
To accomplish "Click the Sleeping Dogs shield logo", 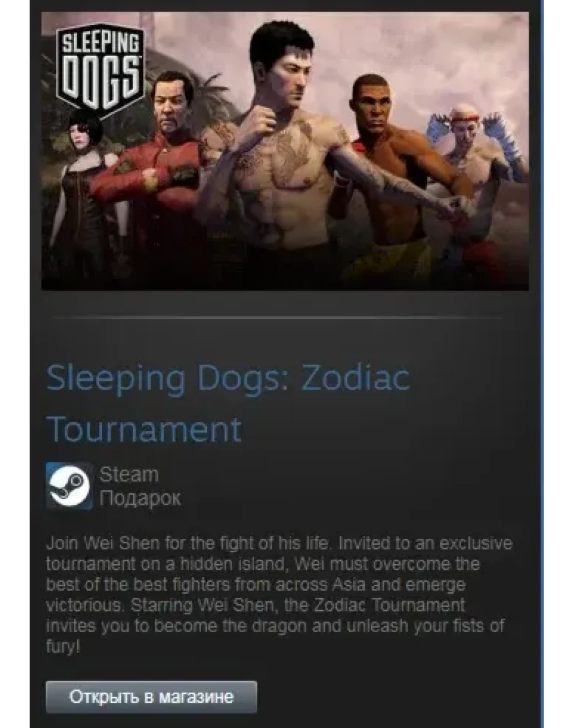I will click(x=100, y=73).
